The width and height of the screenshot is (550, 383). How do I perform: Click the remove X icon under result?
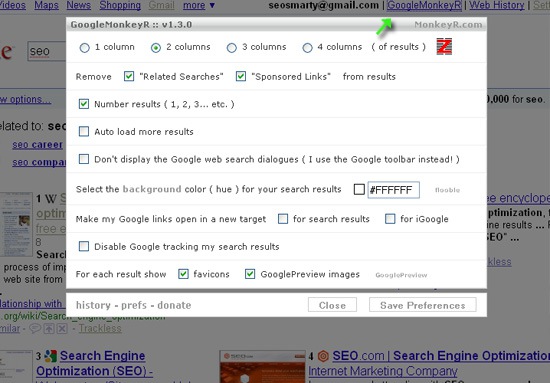[x=62, y=329]
